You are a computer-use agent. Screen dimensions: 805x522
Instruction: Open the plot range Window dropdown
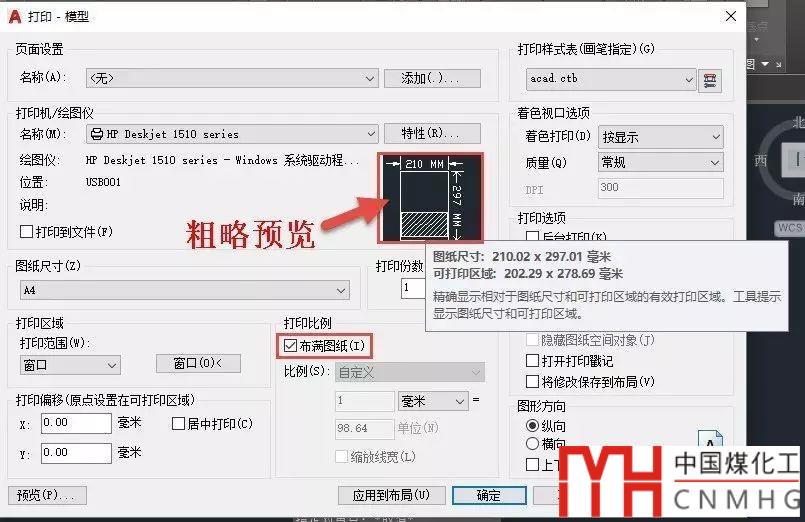[x=70, y=365]
